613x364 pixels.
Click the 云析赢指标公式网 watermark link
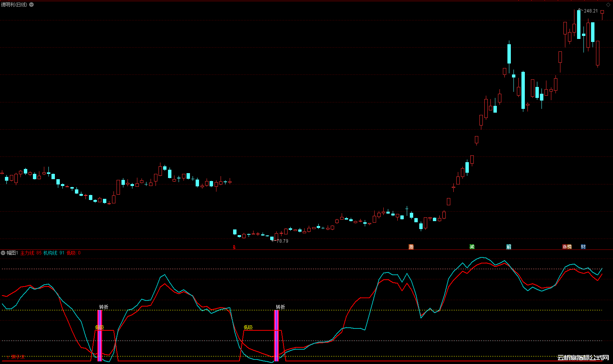(x=583, y=358)
